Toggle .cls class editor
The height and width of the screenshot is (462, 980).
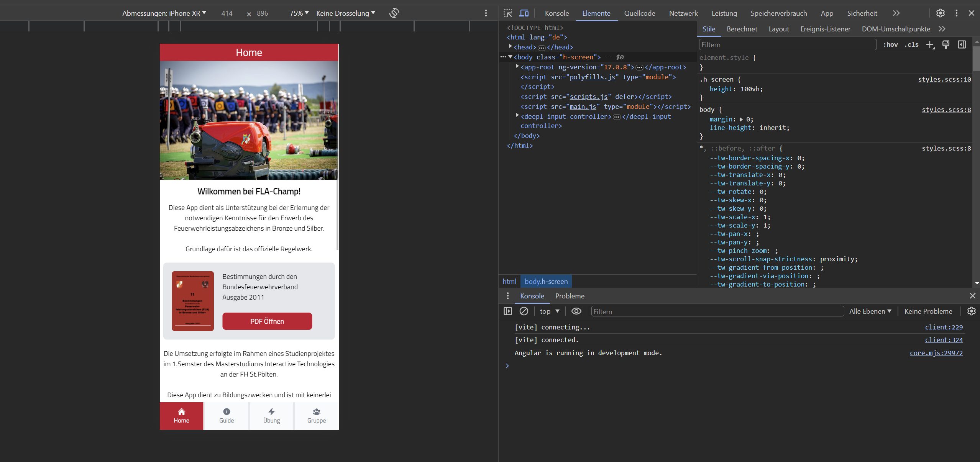pos(911,44)
